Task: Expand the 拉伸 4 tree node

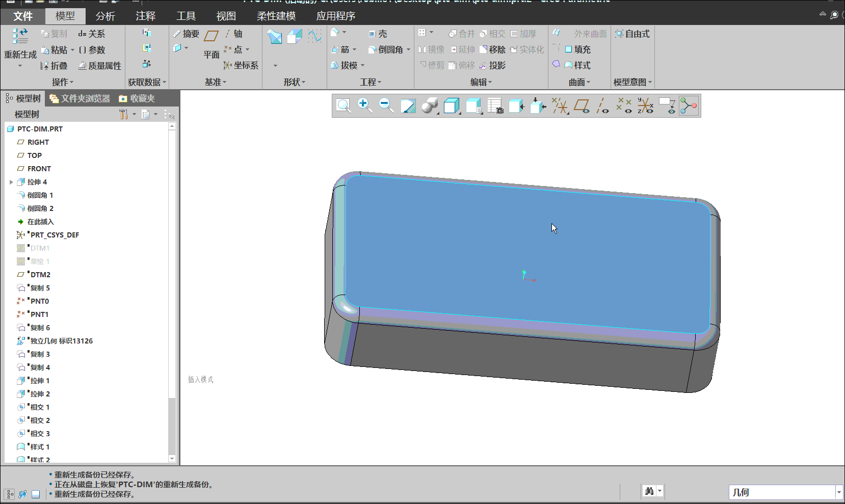Action: (11, 182)
